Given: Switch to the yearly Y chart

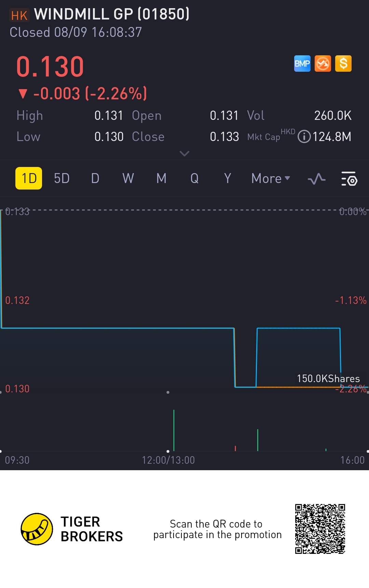Looking at the screenshot, I should [228, 178].
